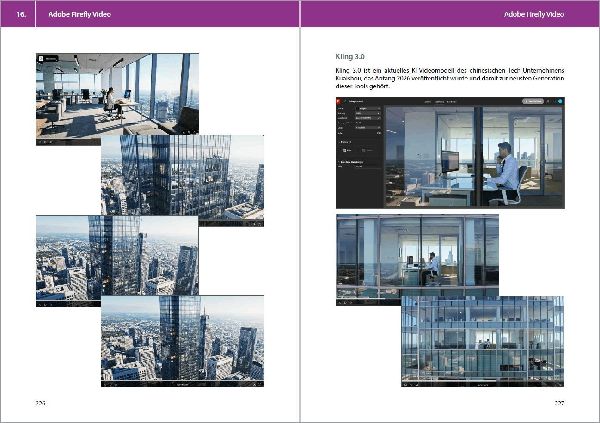
Task: Open the wide building facade image at bottom right
Action: click(x=482, y=341)
